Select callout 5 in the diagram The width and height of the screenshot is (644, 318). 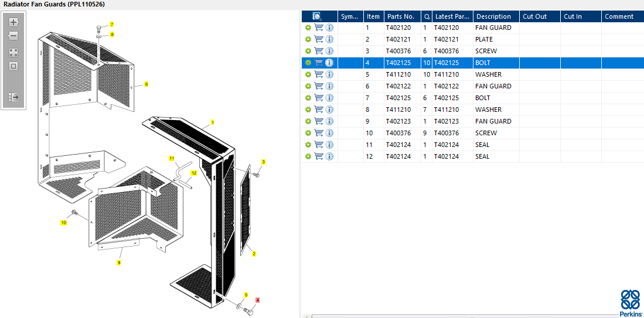(246, 295)
